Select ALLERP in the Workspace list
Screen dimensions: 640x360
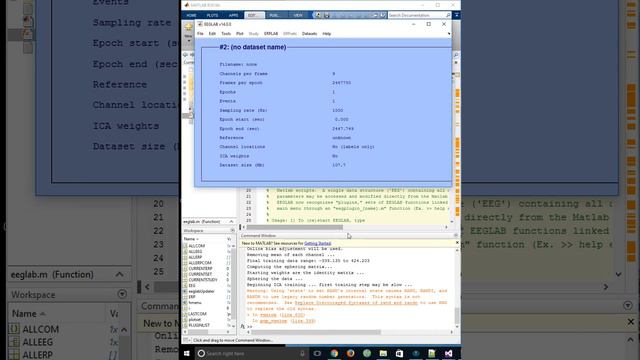click(x=195, y=258)
